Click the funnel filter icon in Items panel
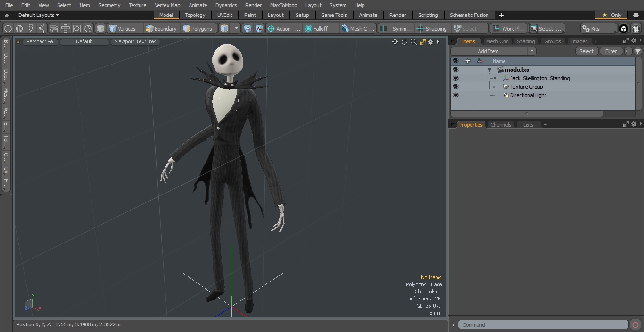The height and width of the screenshot is (332, 644). (638, 51)
